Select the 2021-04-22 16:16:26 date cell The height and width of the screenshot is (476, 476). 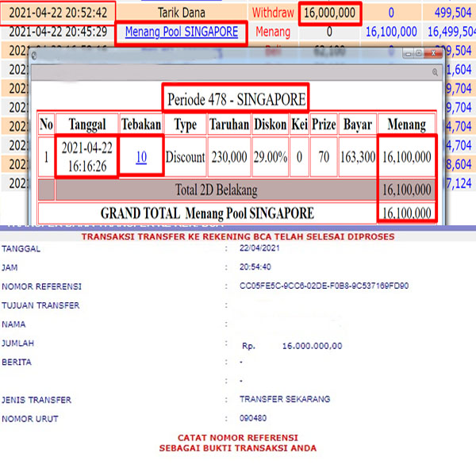87,156
